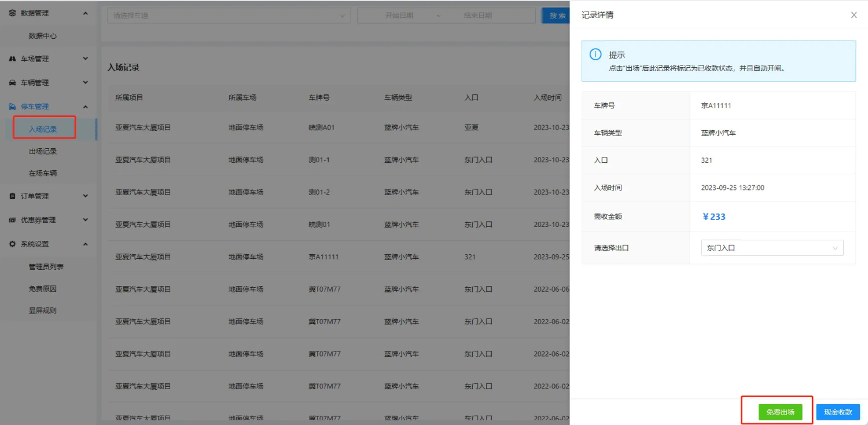Open 管理员列表 menu item
Image resolution: width=868 pixels, height=425 pixels.
coord(46,267)
